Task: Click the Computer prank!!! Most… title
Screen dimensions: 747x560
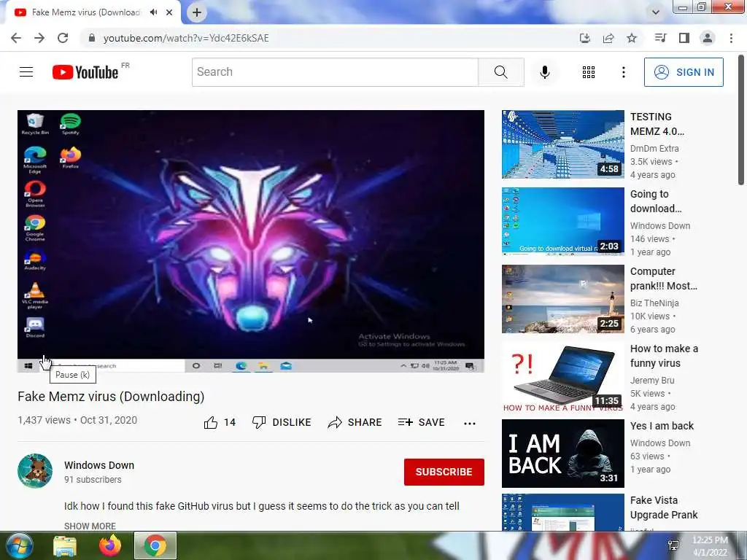Action: [664, 279]
